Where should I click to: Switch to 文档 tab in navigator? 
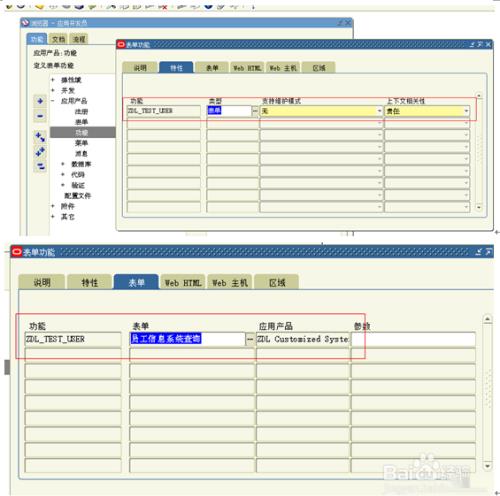[x=58, y=39]
